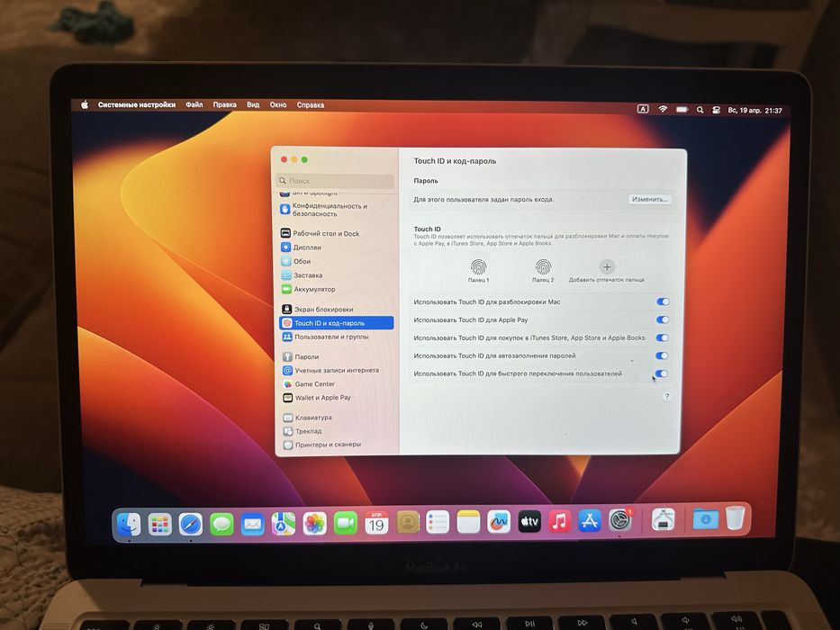
Task: Toggle Touch ID для автозаполнения паролей
Action: coord(662,355)
